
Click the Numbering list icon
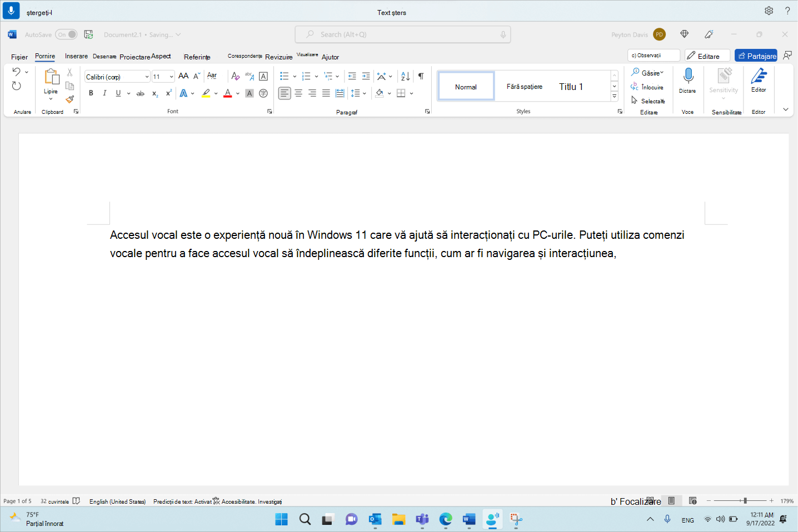click(306, 76)
